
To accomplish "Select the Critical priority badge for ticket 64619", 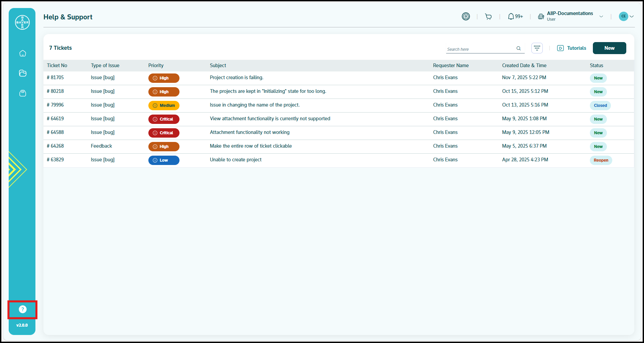I will (x=164, y=119).
